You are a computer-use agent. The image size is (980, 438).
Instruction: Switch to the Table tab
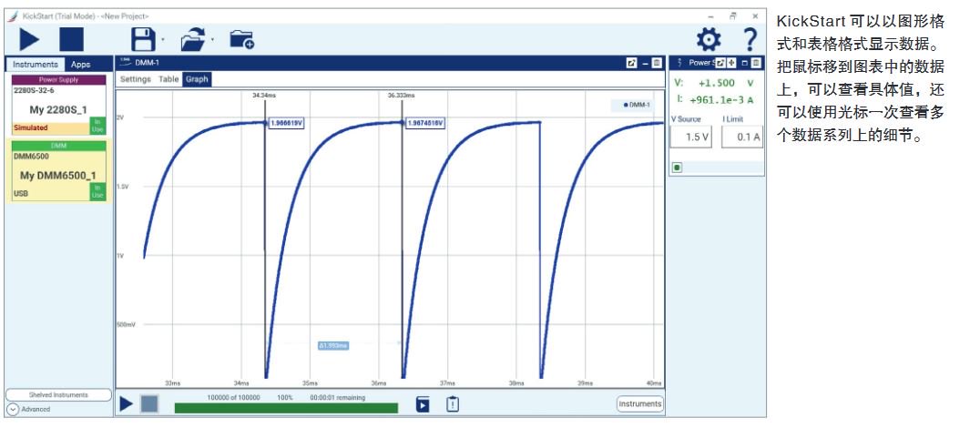click(x=168, y=79)
